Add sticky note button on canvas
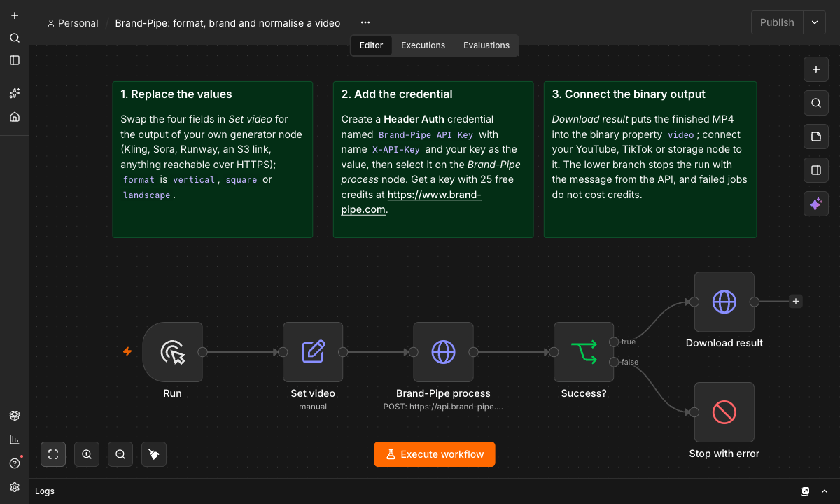840x504 pixels. [x=815, y=136]
